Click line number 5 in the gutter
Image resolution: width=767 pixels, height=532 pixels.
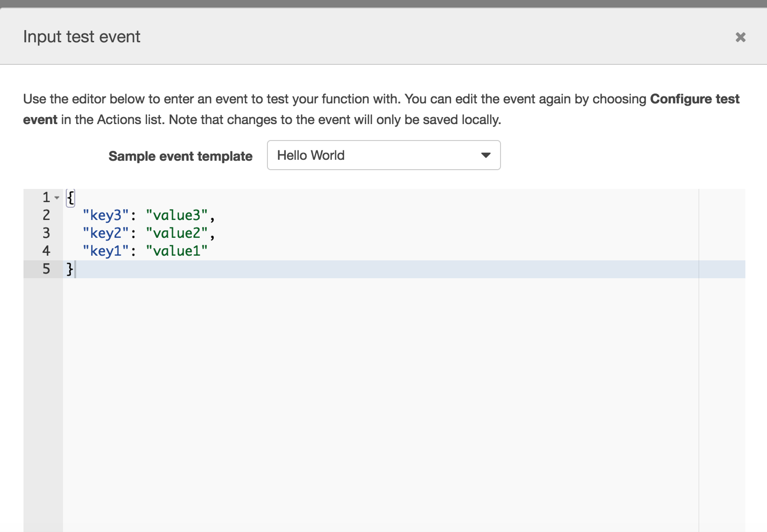click(x=46, y=269)
